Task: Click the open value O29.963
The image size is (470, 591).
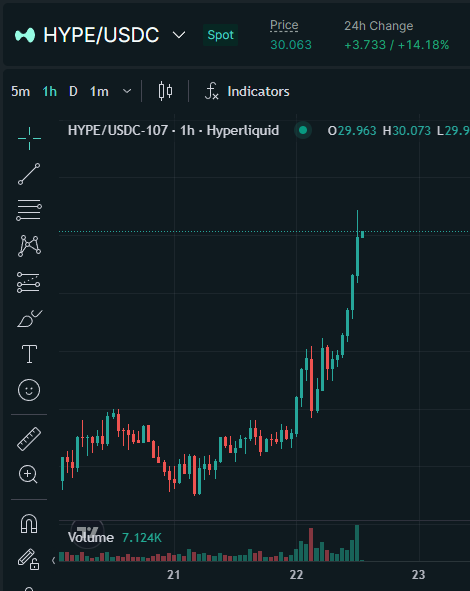Action: click(x=352, y=131)
